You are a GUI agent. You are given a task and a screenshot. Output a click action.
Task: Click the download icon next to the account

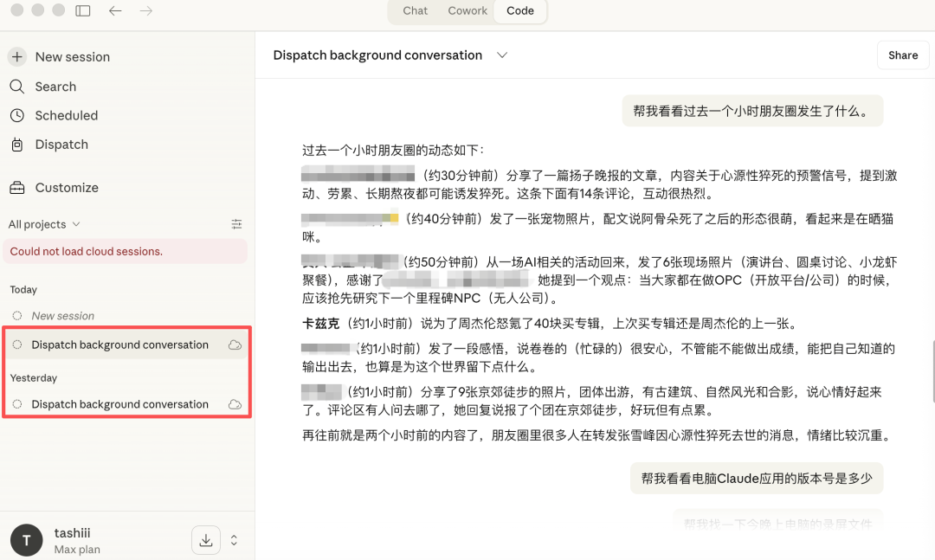point(205,539)
